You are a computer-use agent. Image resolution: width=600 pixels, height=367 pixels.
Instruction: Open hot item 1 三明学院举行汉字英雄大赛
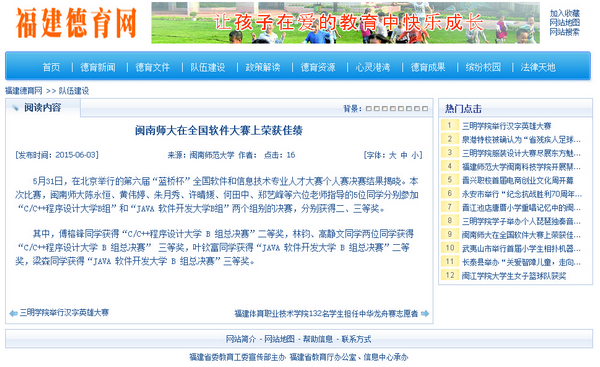[506, 126]
